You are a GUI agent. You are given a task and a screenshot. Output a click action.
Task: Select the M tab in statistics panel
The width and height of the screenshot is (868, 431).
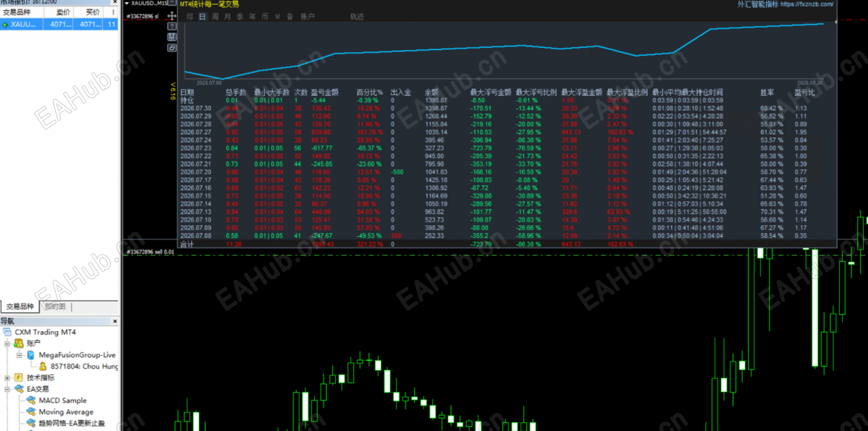[x=277, y=17]
